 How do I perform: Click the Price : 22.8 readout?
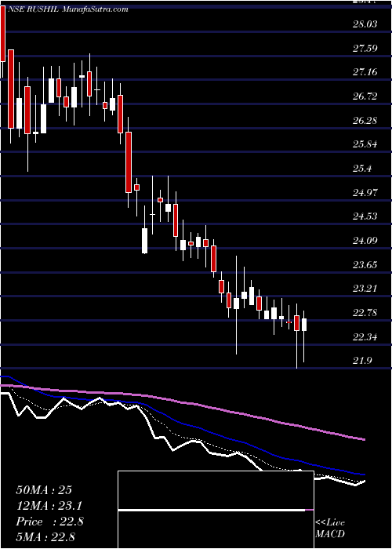pyautogui.click(x=49, y=522)
